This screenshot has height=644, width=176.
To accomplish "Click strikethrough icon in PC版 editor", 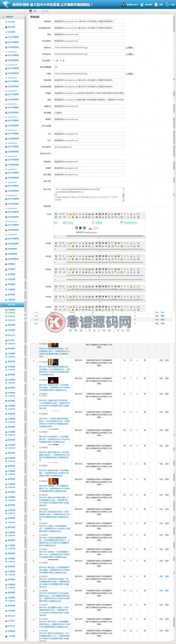I will coord(86,217).
